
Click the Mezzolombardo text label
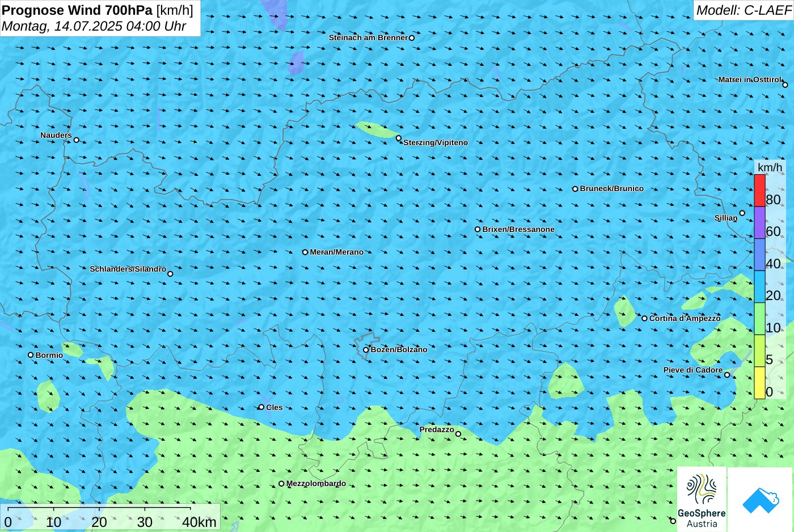[316, 484]
